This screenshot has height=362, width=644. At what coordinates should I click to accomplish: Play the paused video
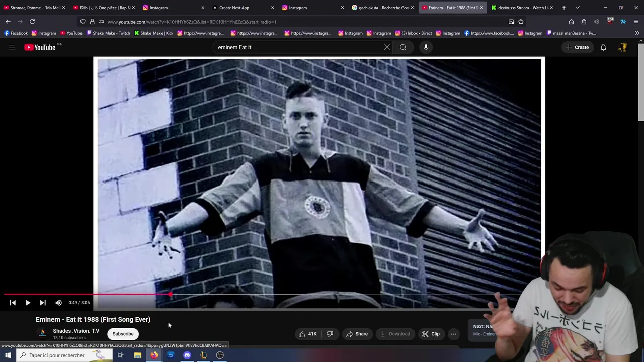click(x=28, y=303)
